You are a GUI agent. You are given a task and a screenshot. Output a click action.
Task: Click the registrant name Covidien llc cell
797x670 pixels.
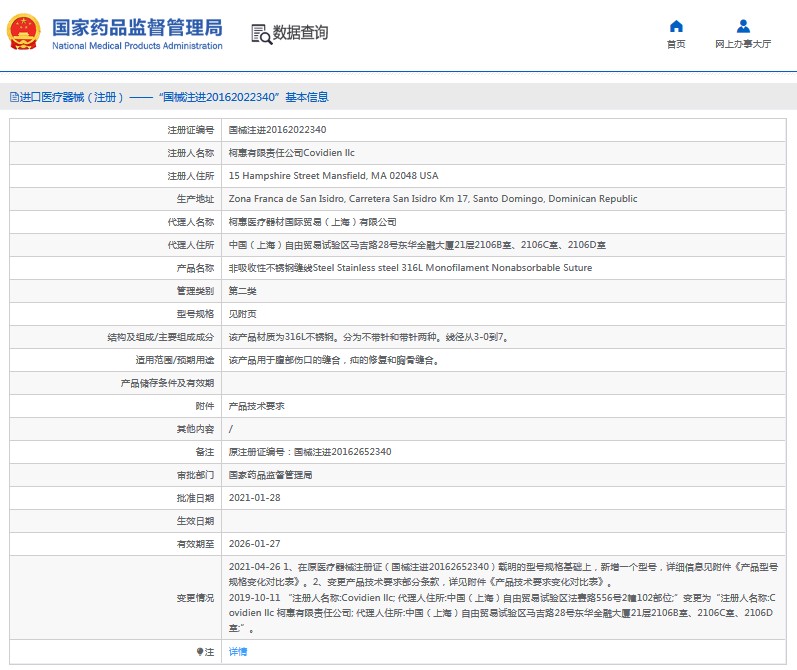[x=292, y=153]
